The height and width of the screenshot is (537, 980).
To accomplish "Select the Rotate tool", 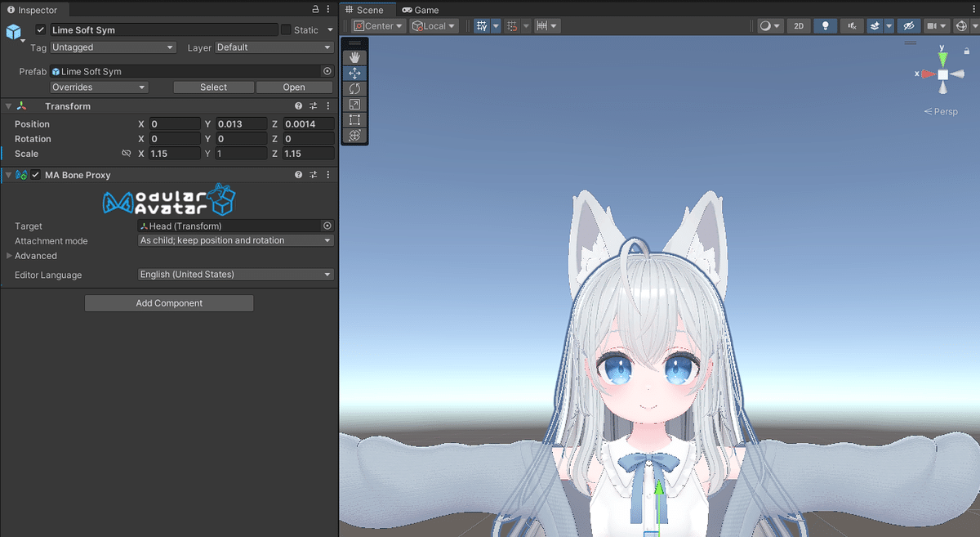I will point(354,88).
